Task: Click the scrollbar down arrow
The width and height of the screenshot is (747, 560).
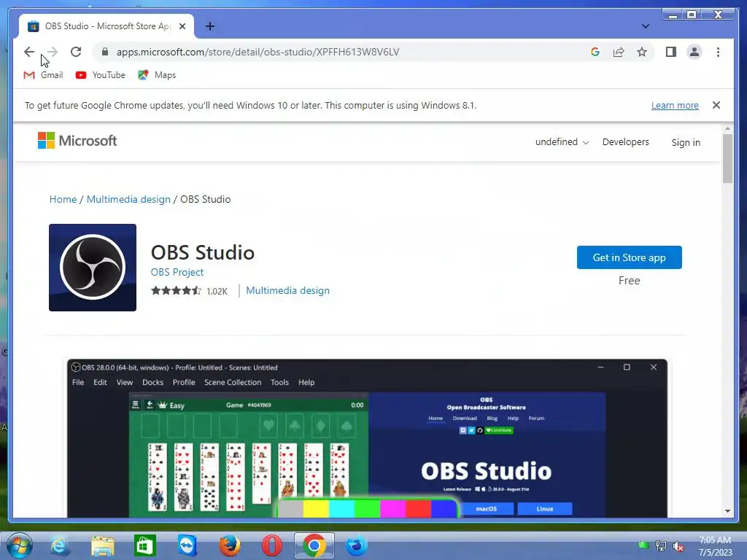Action: (727, 511)
